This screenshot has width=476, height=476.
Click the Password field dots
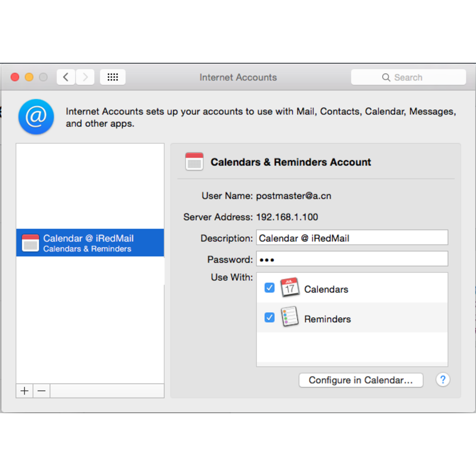(267, 259)
